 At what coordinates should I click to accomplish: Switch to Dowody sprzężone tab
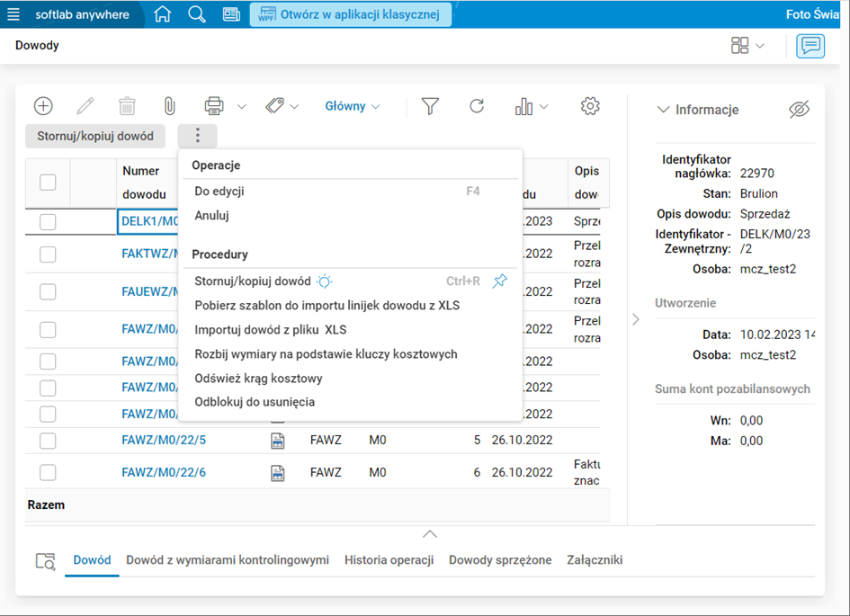click(500, 560)
